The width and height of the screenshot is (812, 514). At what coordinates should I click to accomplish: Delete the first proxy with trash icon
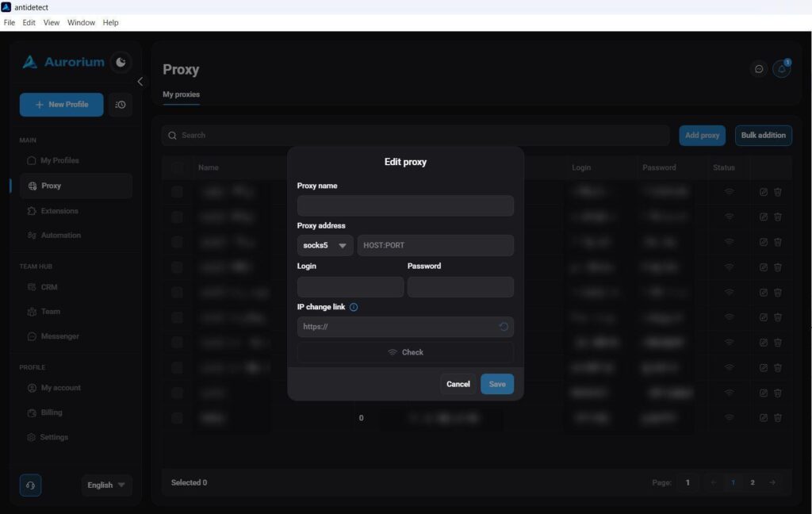pos(777,192)
